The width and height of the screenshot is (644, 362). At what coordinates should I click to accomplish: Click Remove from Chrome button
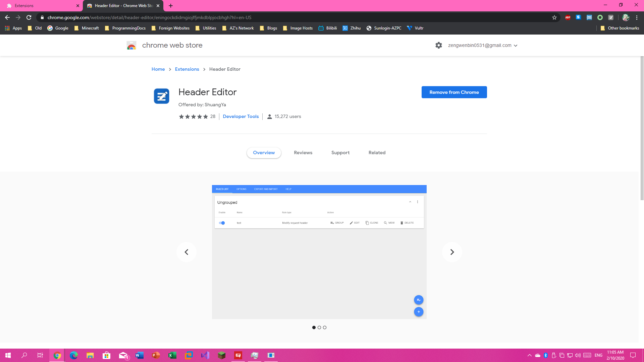454,92
